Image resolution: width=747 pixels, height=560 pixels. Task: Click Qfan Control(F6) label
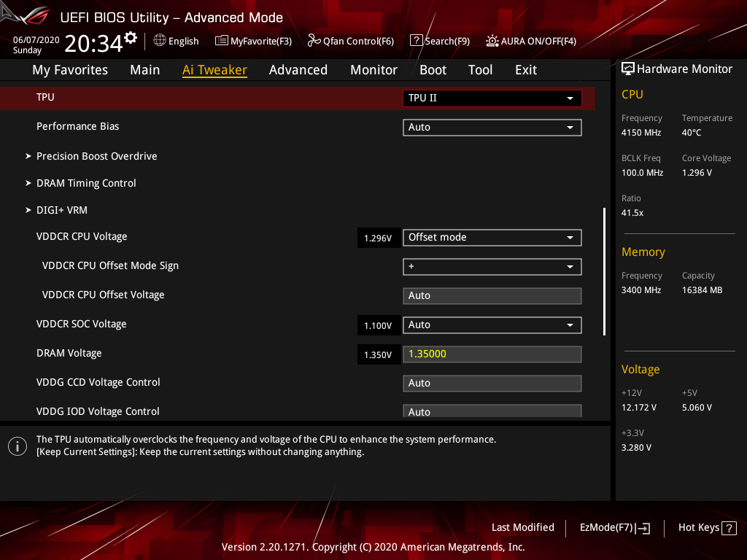click(358, 41)
